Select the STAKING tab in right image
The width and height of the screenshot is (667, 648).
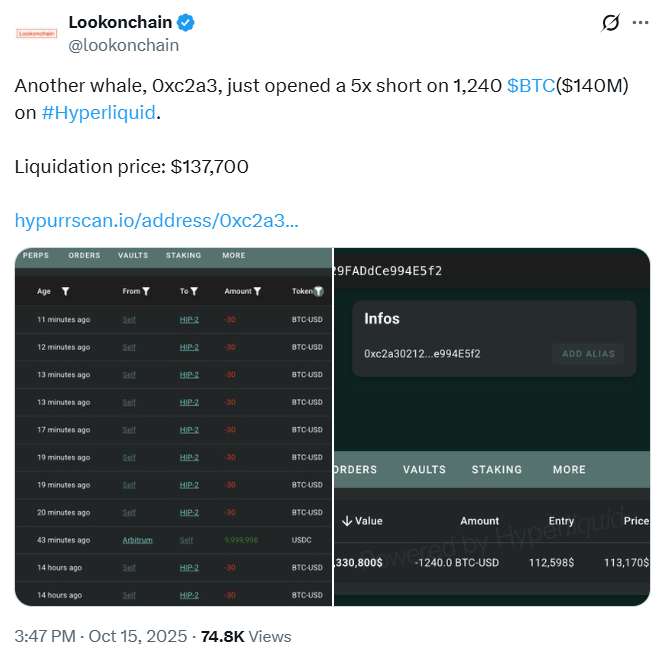[x=496, y=470]
